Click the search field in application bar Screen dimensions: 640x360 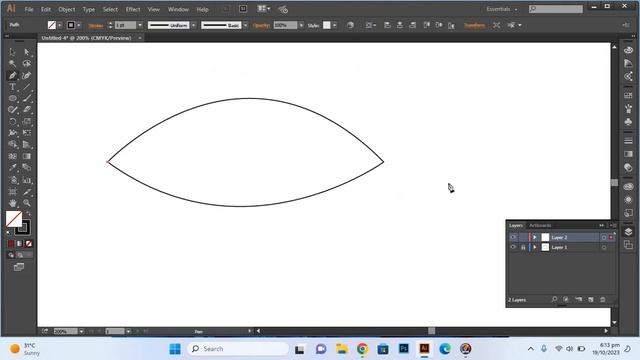pyautogui.click(x=556, y=9)
